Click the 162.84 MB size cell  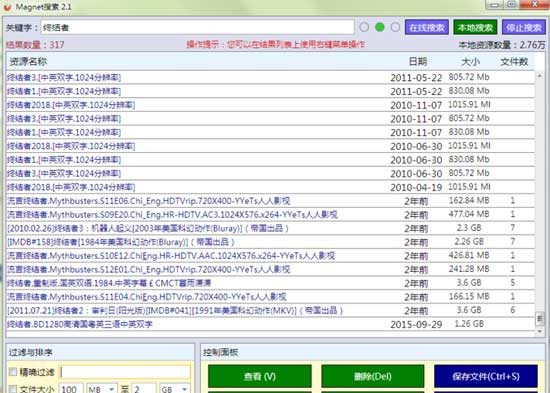click(x=469, y=200)
